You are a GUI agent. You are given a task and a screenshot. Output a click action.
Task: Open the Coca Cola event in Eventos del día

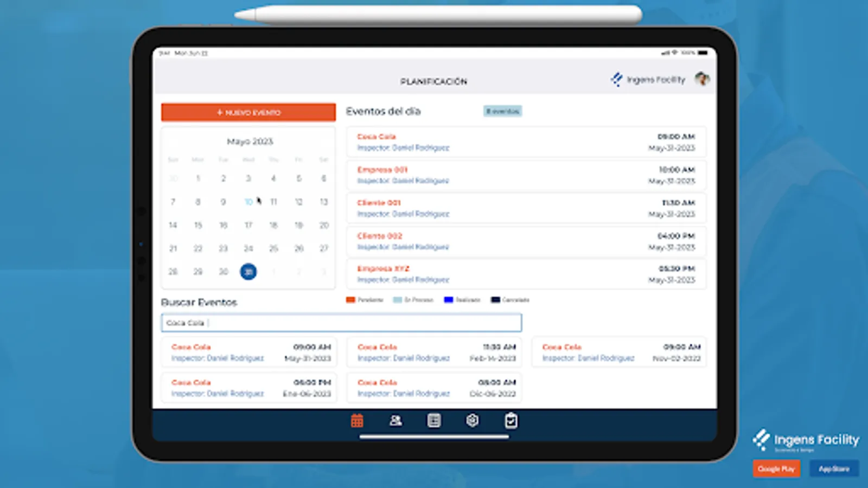[x=526, y=142]
